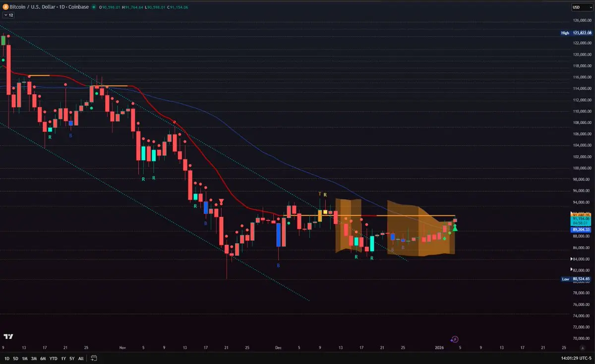The height and width of the screenshot is (364, 595).
Task: Click the 126,000.00 price scale label
Action: click(x=583, y=20)
